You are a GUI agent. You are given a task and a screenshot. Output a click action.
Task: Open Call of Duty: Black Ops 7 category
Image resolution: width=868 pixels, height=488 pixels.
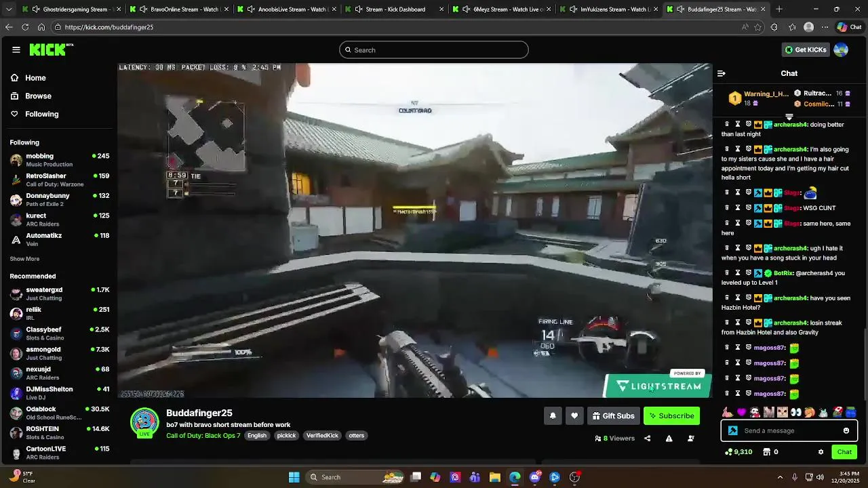pyautogui.click(x=203, y=436)
